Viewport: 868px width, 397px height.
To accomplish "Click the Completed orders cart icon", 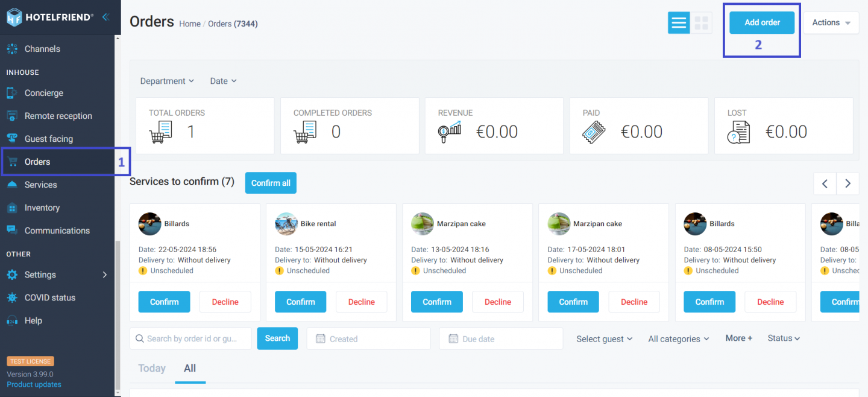I will 306,132.
